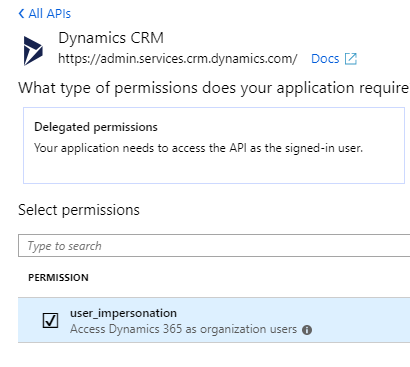Viewport: 410px width, 367px height.
Task: Focus the Type to search field
Action: click(x=214, y=246)
